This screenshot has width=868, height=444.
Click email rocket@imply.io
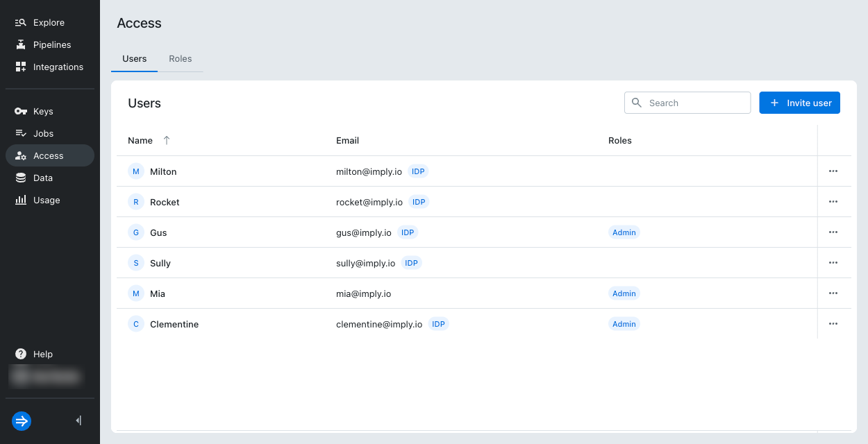pyautogui.click(x=369, y=202)
